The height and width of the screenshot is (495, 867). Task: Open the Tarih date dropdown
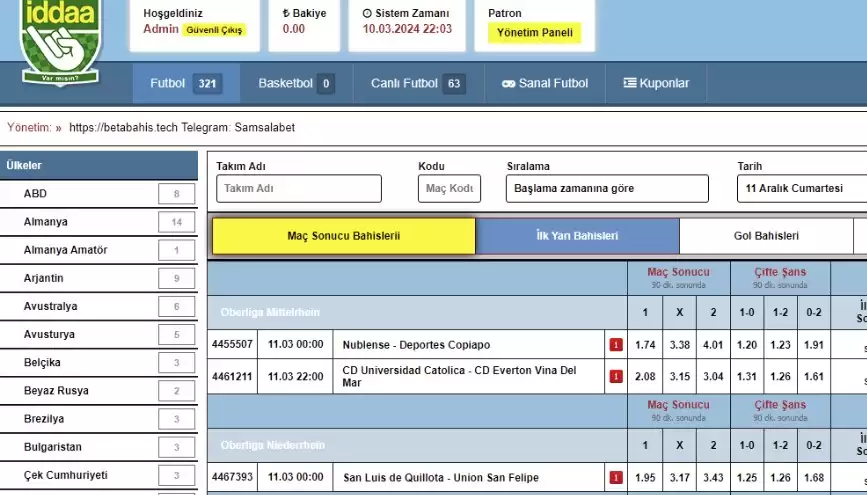pyautogui.click(x=802, y=189)
